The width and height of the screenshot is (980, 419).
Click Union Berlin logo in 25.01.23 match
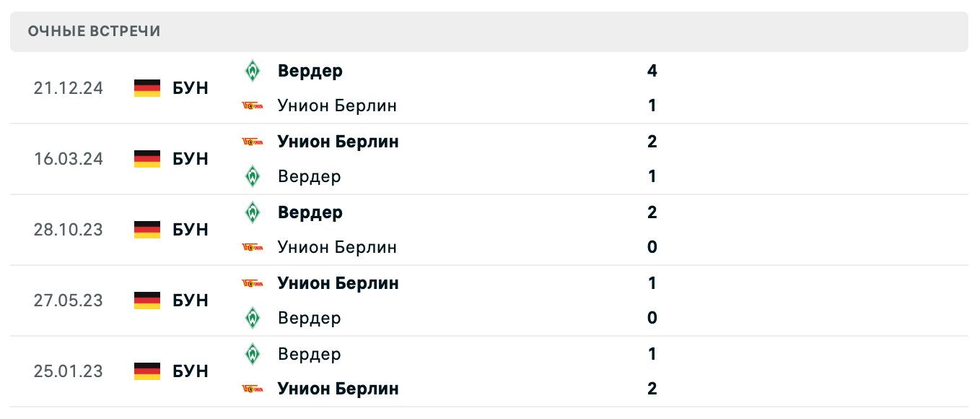[252, 389]
